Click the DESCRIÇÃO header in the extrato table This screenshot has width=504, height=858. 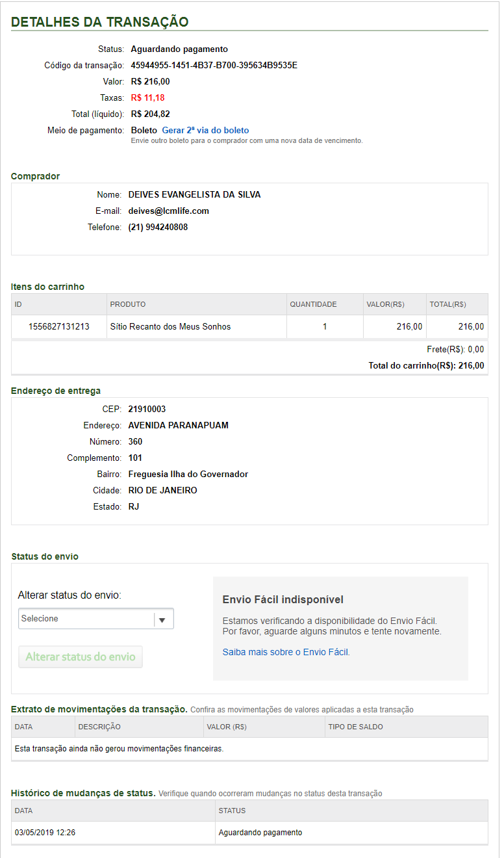tap(99, 727)
